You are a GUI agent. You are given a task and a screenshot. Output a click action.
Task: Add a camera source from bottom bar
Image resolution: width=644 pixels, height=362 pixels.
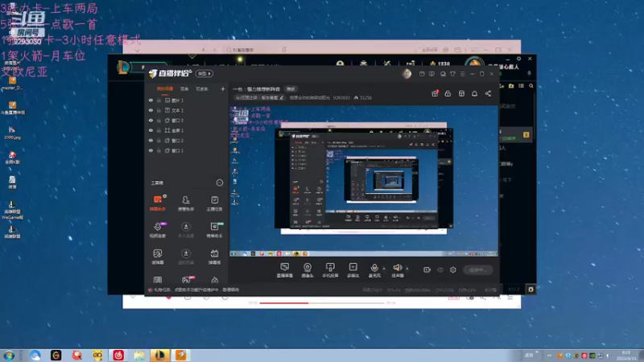(308, 270)
